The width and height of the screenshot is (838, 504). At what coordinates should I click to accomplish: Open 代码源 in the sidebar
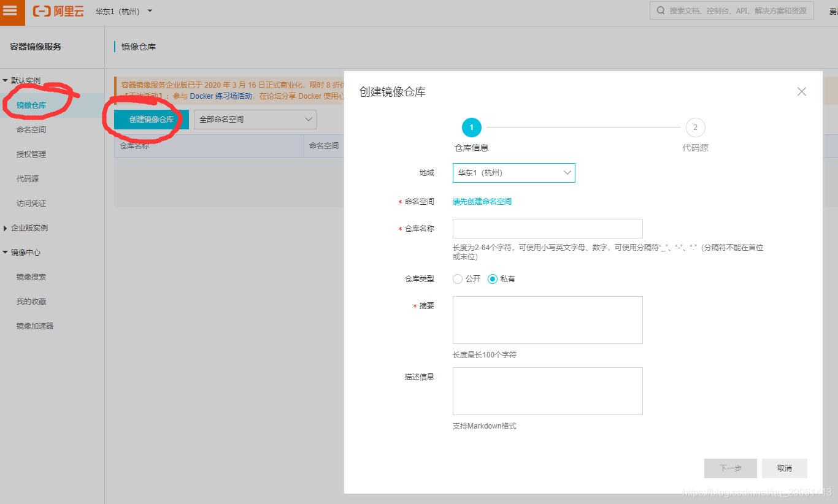pyautogui.click(x=28, y=179)
